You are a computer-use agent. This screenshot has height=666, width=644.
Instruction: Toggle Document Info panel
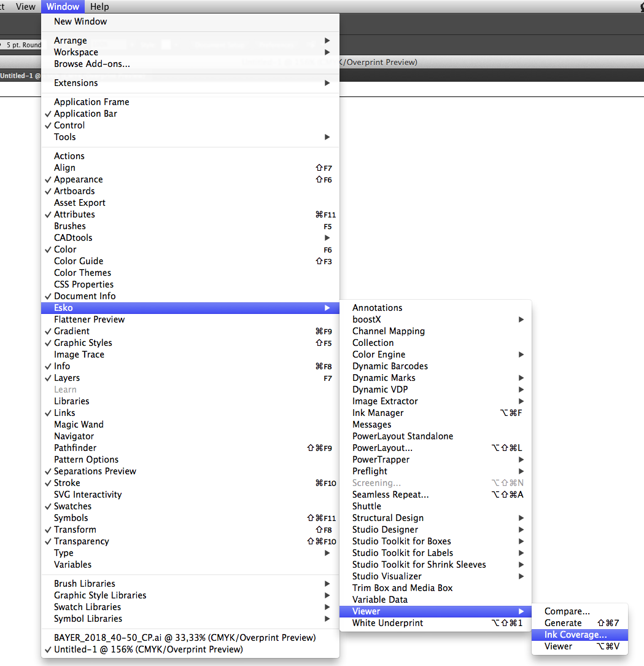(190, 296)
